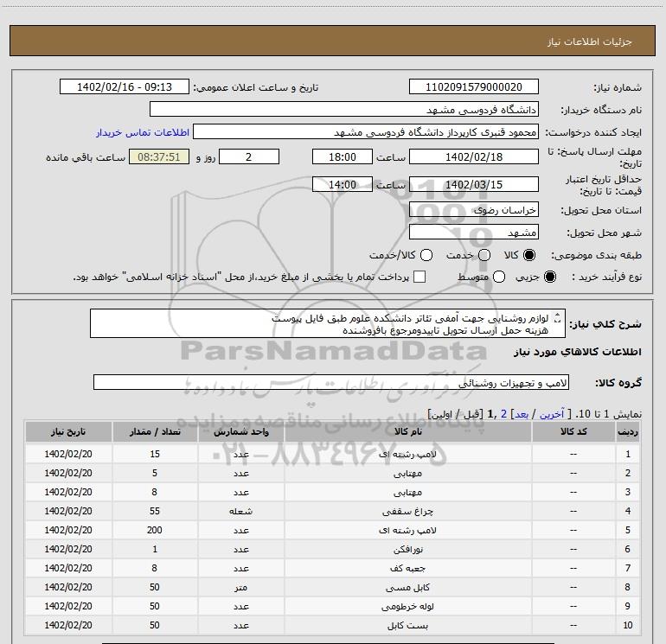This screenshot has height=644, width=666.
Task: Toggle the اسناد خزانه اسلامی payment checkbox
Action: pos(419,277)
